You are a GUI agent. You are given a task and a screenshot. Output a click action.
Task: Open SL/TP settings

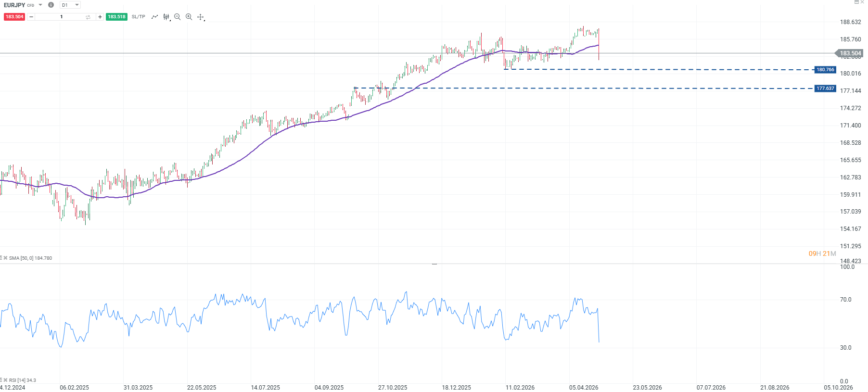coord(138,17)
